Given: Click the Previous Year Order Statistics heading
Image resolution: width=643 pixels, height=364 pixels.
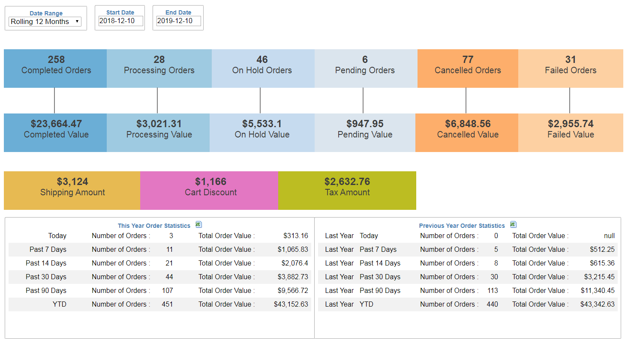Looking at the screenshot, I should click(x=462, y=226).
